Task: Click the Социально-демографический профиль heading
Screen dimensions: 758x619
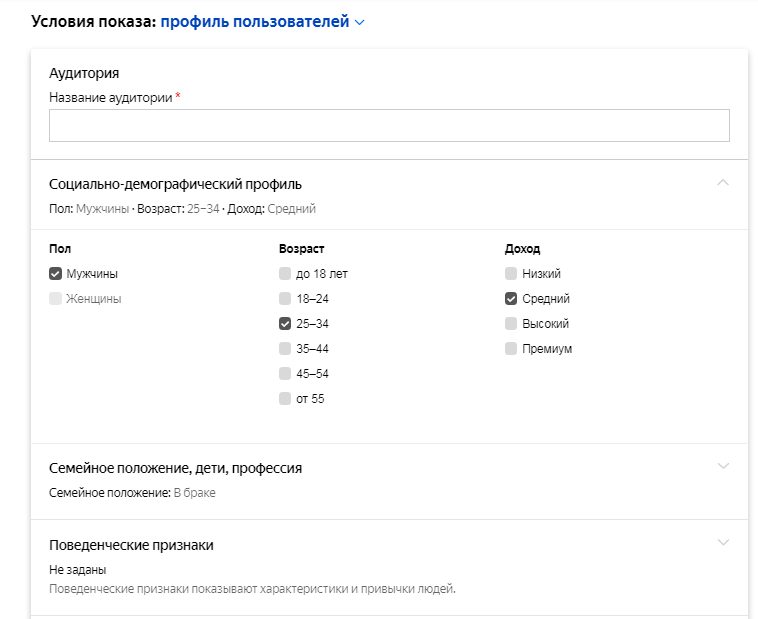Action: point(176,184)
